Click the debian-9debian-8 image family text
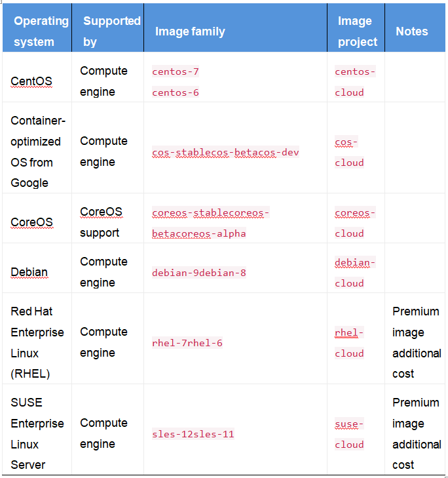The width and height of the screenshot is (448, 478). pos(199,273)
